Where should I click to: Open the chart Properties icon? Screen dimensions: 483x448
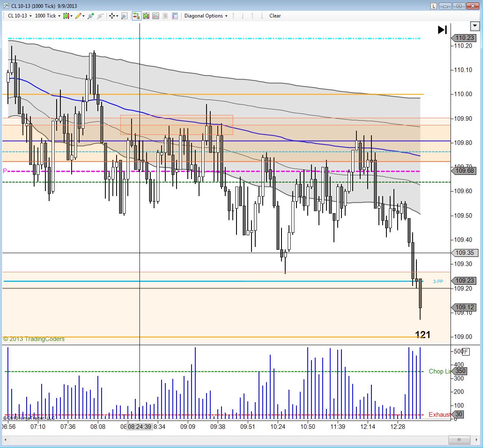click(x=174, y=16)
